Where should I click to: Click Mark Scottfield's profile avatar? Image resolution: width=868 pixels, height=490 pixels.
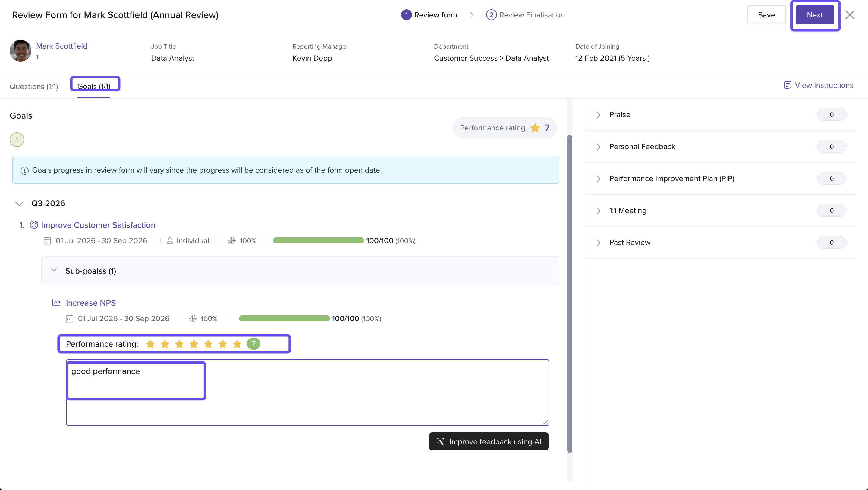(x=20, y=51)
